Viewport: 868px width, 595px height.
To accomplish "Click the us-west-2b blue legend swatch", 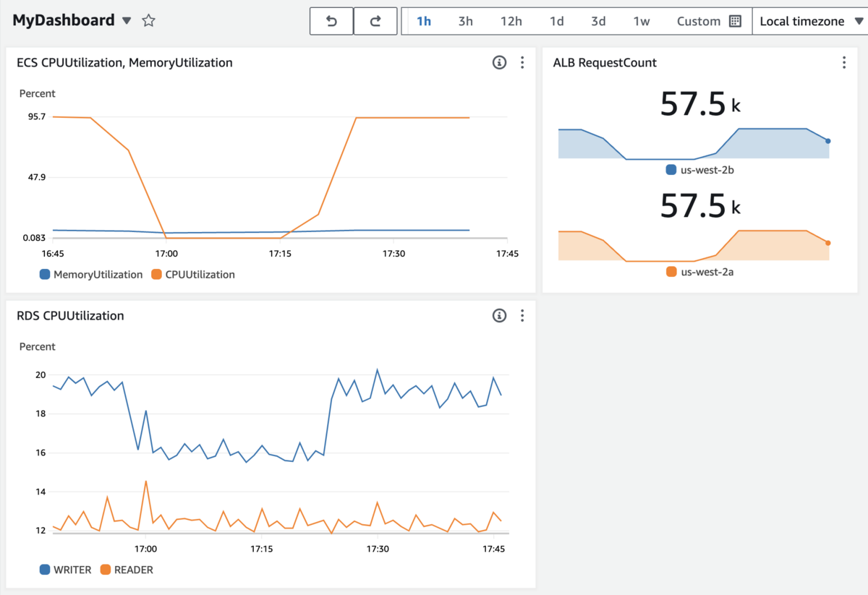I will [x=671, y=170].
